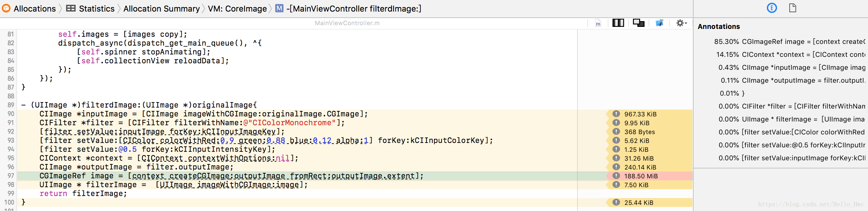Click code line 91 CIColorMonochrome filter statement
Image resolution: width=868 pixels, height=211 pixels.
click(x=192, y=123)
